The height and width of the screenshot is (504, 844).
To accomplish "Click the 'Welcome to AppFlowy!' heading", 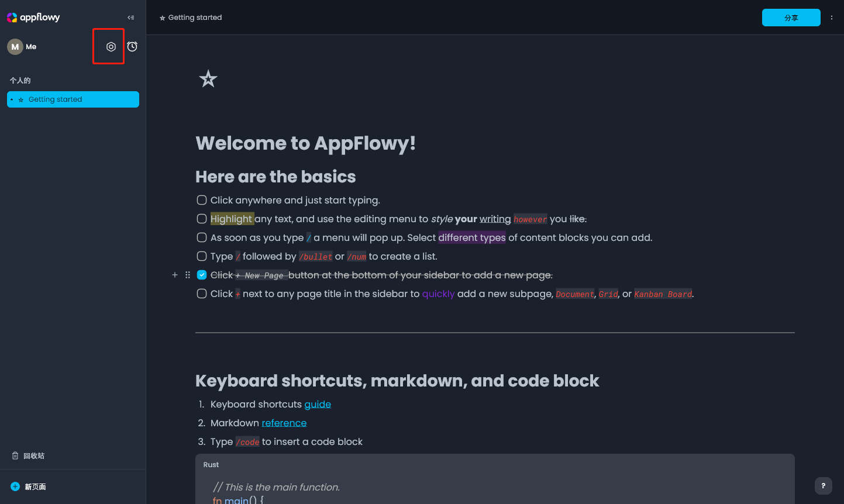I will (305, 143).
